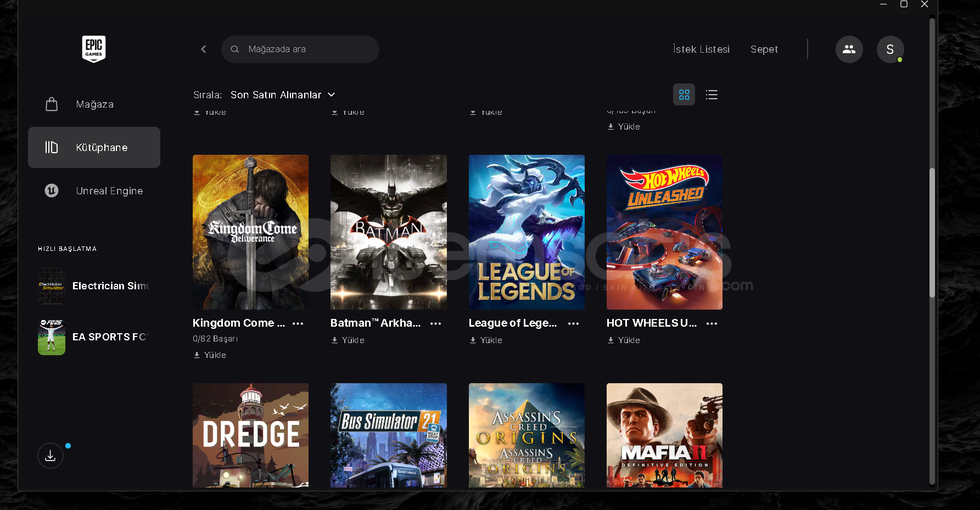This screenshot has height=510, width=980.
Task: Click 0/82 Başarı achievements text
Action: [x=215, y=339]
